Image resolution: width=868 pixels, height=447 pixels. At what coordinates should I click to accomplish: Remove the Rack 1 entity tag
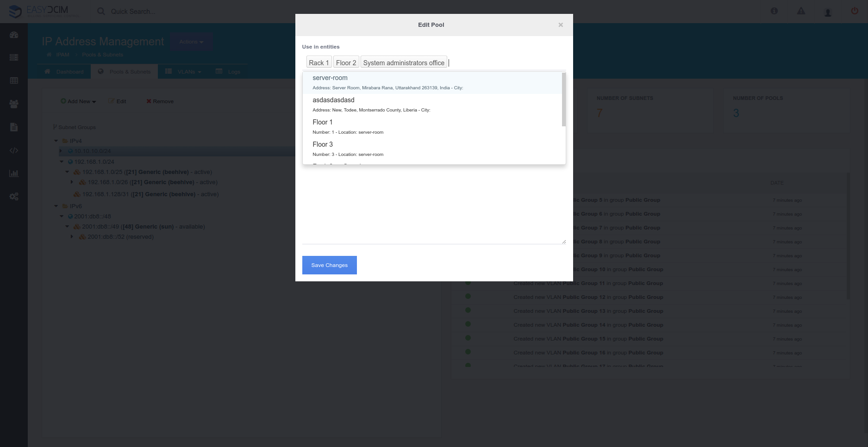319,62
